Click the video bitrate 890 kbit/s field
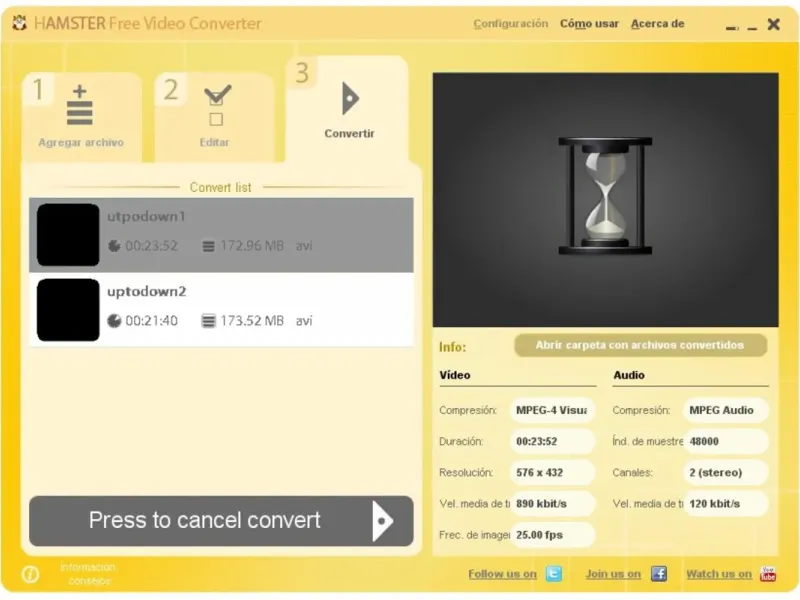The height and width of the screenshot is (600, 800). coord(552,504)
